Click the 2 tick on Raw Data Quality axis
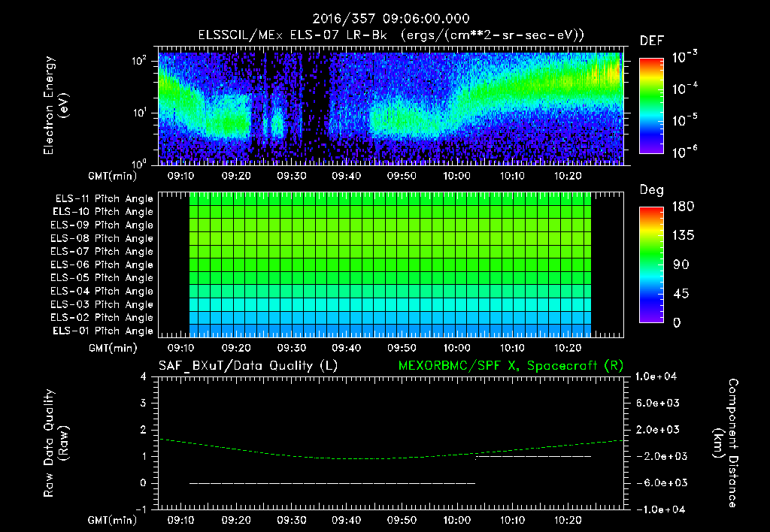770x532 pixels. pos(144,429)
